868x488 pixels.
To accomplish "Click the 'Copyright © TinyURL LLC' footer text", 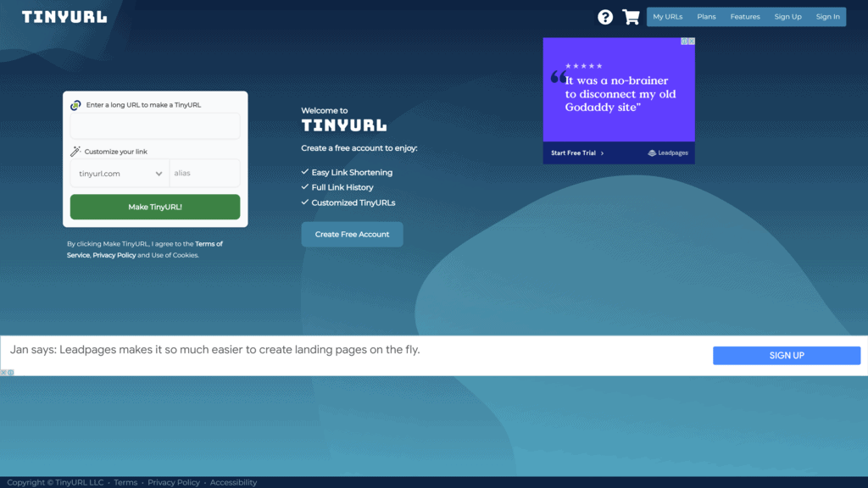I will [x=55, y=482].
